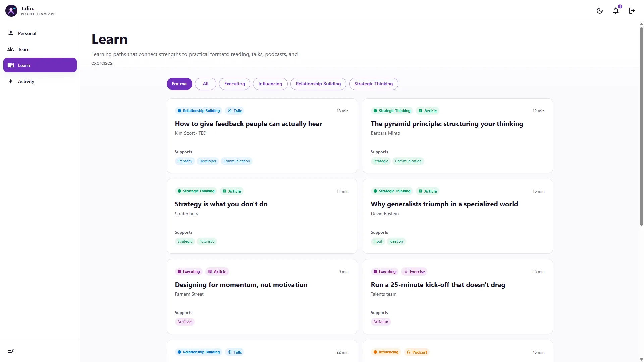Open Run a 25-minute kick-off exercise
Screen dimensions: 644x362
438,285
